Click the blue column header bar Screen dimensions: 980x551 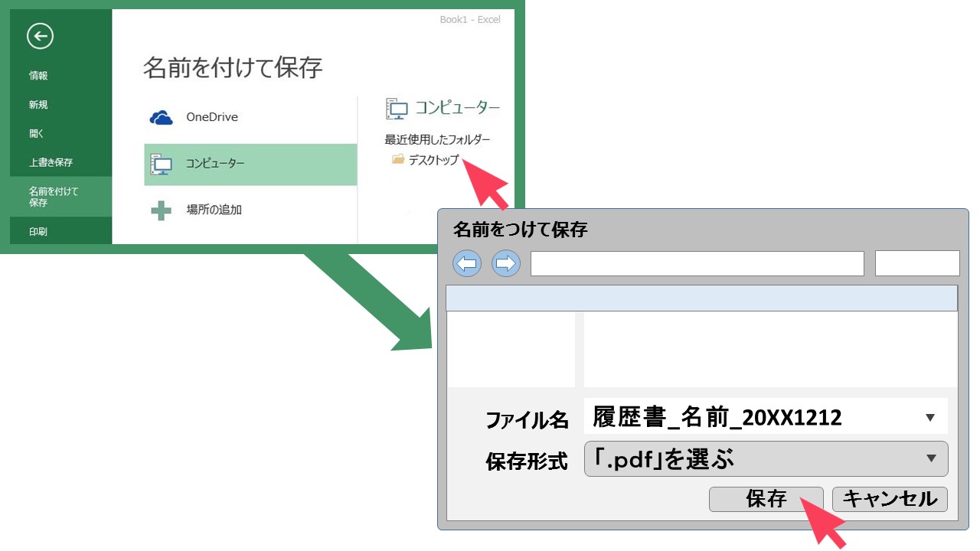coord(702,298)
